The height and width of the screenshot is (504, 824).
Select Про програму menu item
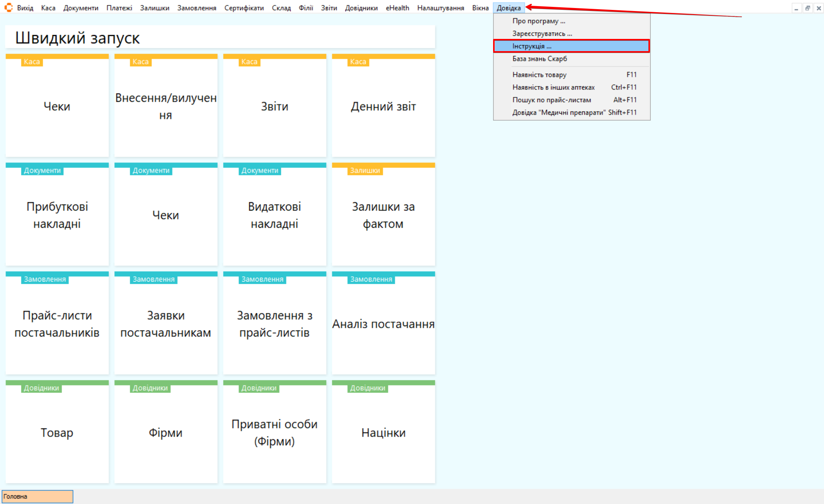(x=539, y=21)
